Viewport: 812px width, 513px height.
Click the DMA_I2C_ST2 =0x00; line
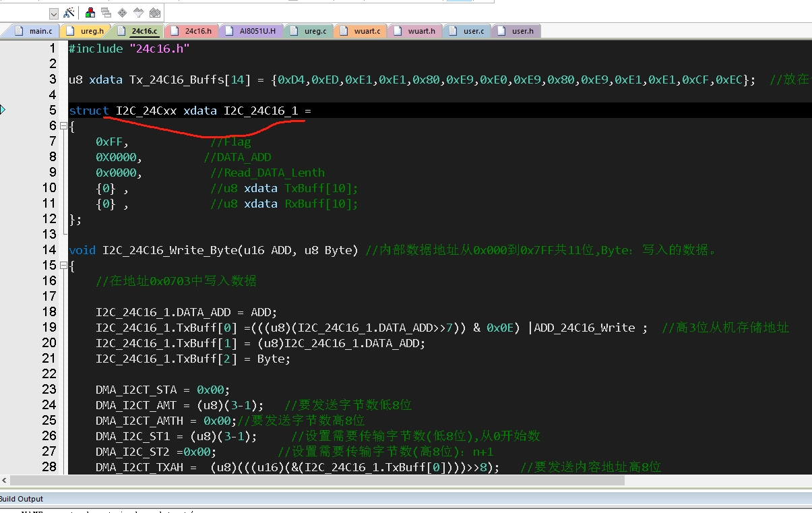pos(156,452)
